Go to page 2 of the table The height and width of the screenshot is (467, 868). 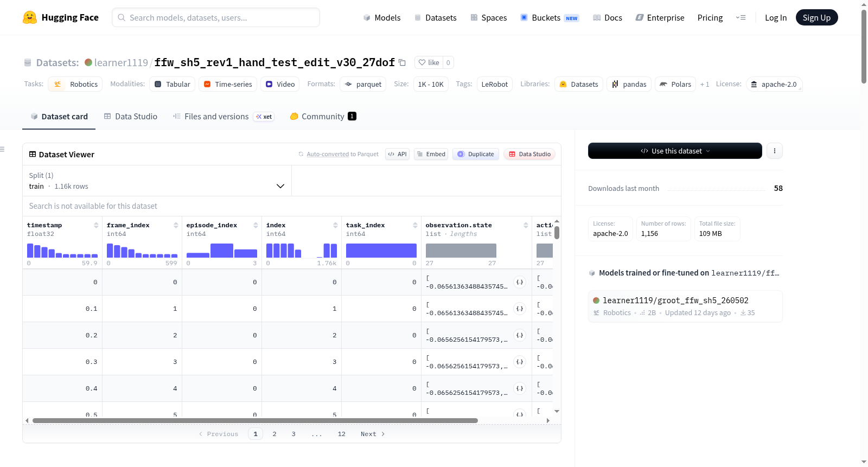tap(275, 434)
